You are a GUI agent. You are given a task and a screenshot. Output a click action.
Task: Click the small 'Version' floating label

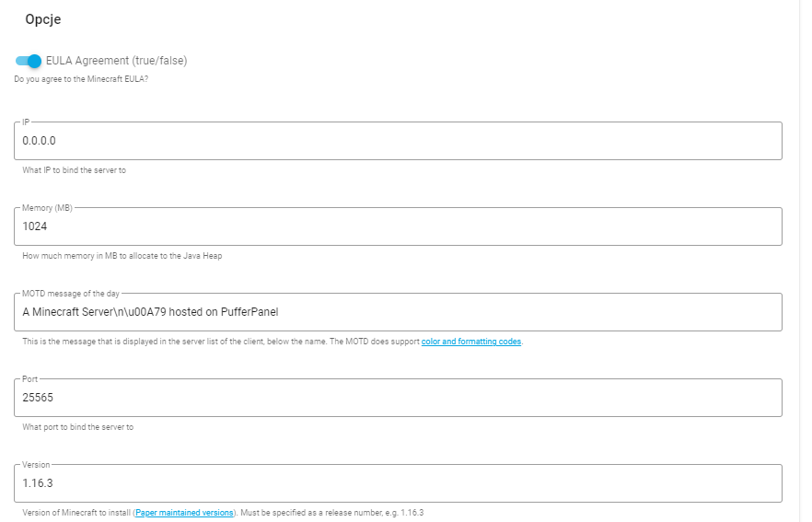tap(36, 465)
